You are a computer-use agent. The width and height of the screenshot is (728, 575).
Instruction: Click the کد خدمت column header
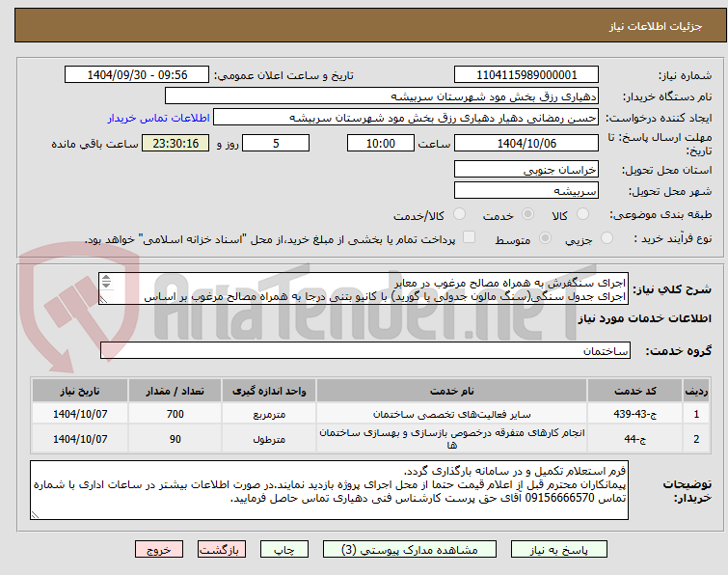[x=634, y=391]
